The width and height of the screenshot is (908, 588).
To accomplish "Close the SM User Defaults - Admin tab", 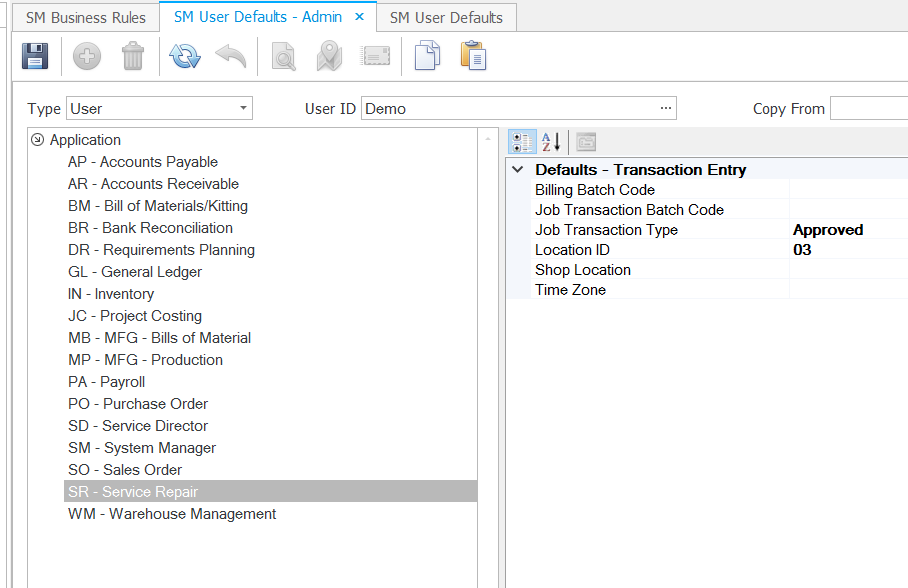I will [361, 17].
